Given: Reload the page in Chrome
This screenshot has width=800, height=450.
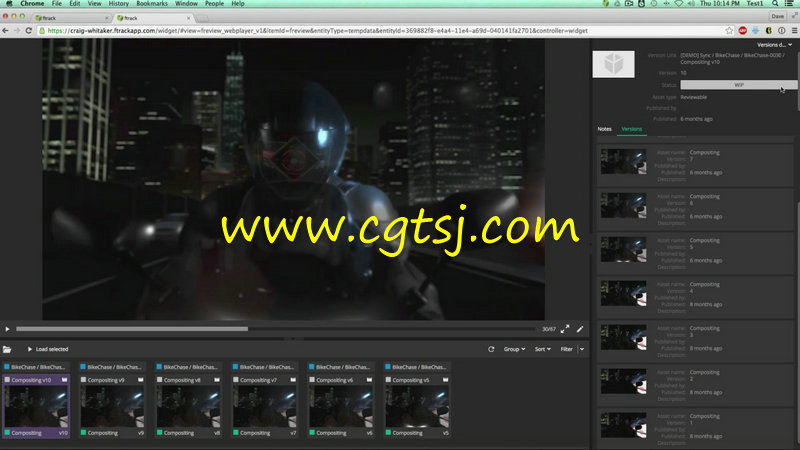Looking at the screenshot, I should (x=29, y=31).
